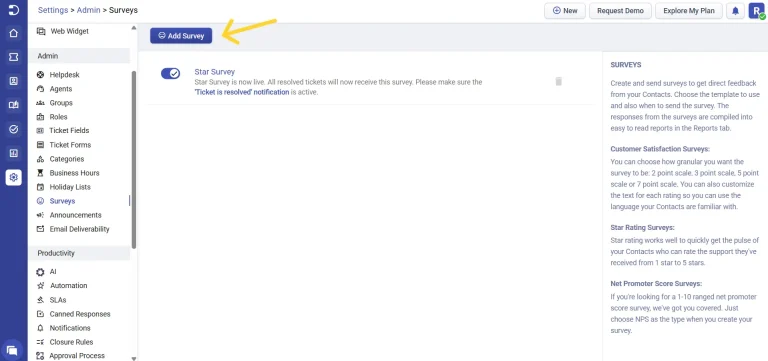Open Business Hours in the sidebar

coord(74,173)
